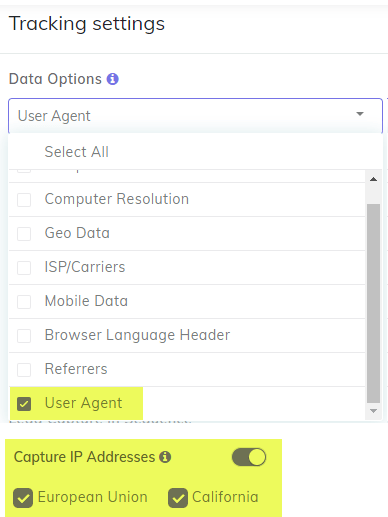Check the Geo Data checkbox

pos(24,234)
